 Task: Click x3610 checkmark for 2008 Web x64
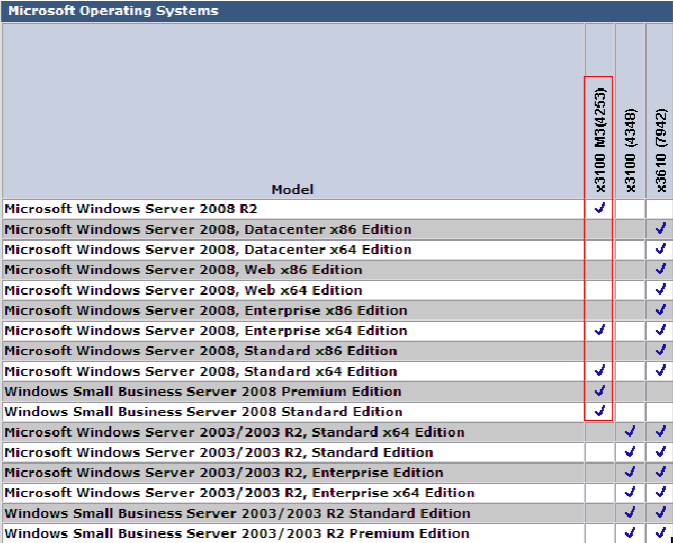tap(661, 289)
